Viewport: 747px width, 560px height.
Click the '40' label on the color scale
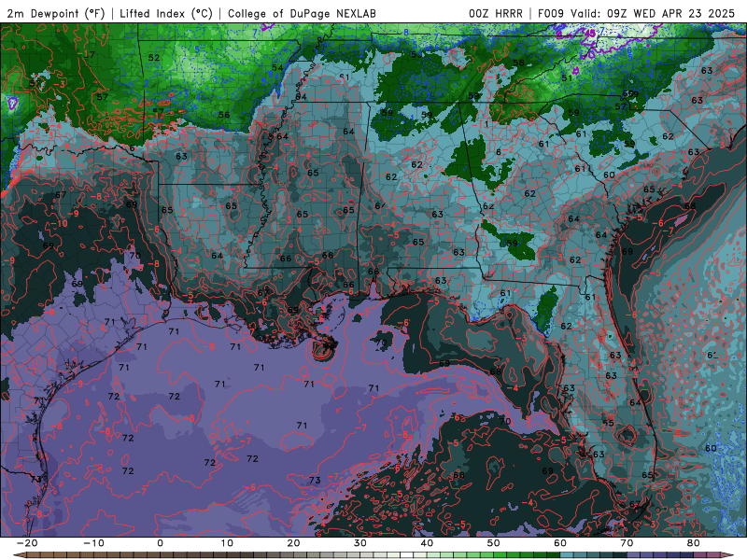pyautogui.click(x=427, y=543)
